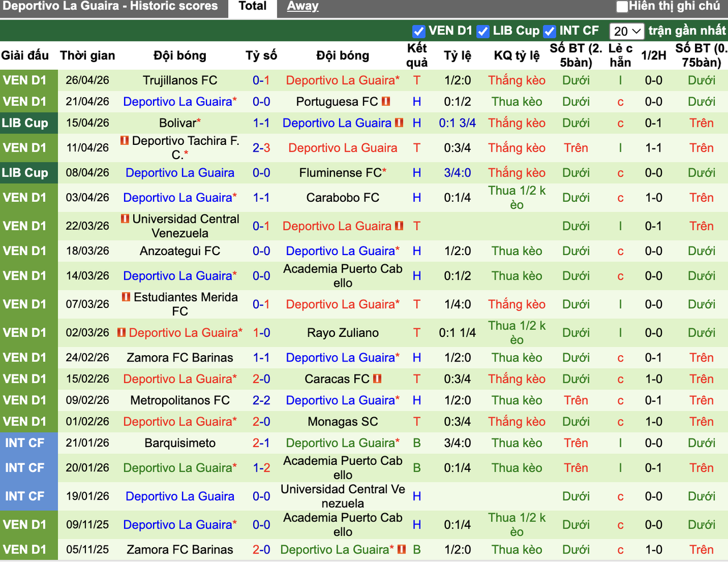Image resolution: width=728 pixels, height=562 pixels.
Task: Click the INT CF label on the 21/01/26 row
Action: click(x=24, y=443)
